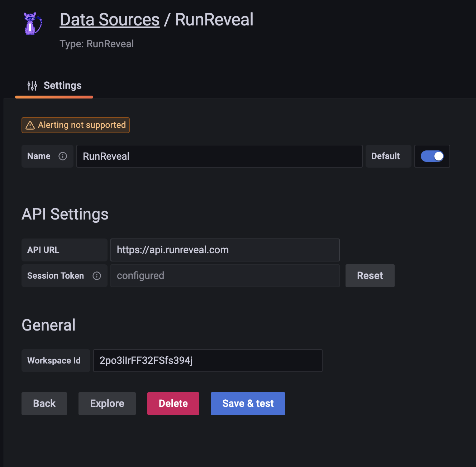
Task: Open the Settings tab
Action: tap(54, 86)
